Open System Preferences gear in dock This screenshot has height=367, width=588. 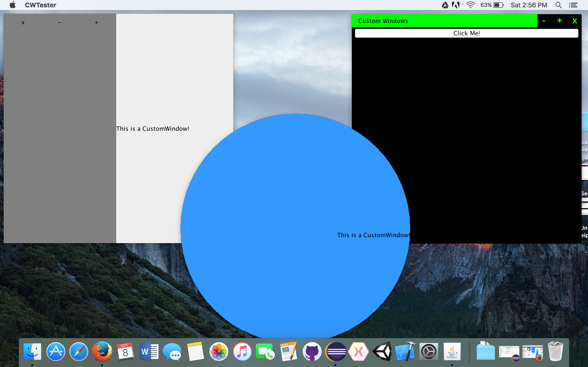click(428, 351)
